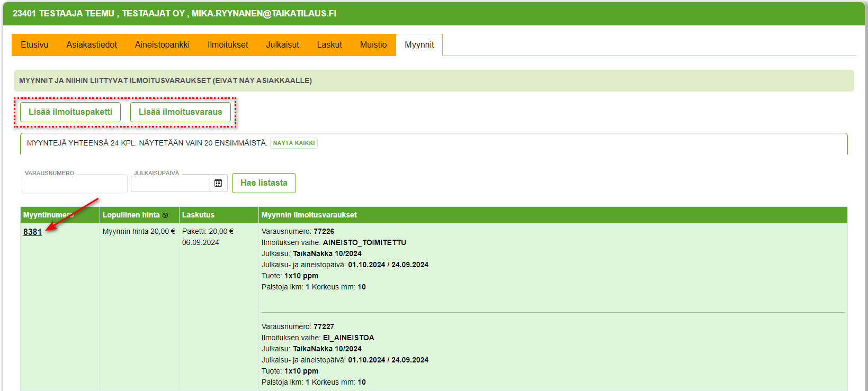This screenshot has height=391, width=868.
Task: Select reservation number 77226 text
Action: [324, 231]
